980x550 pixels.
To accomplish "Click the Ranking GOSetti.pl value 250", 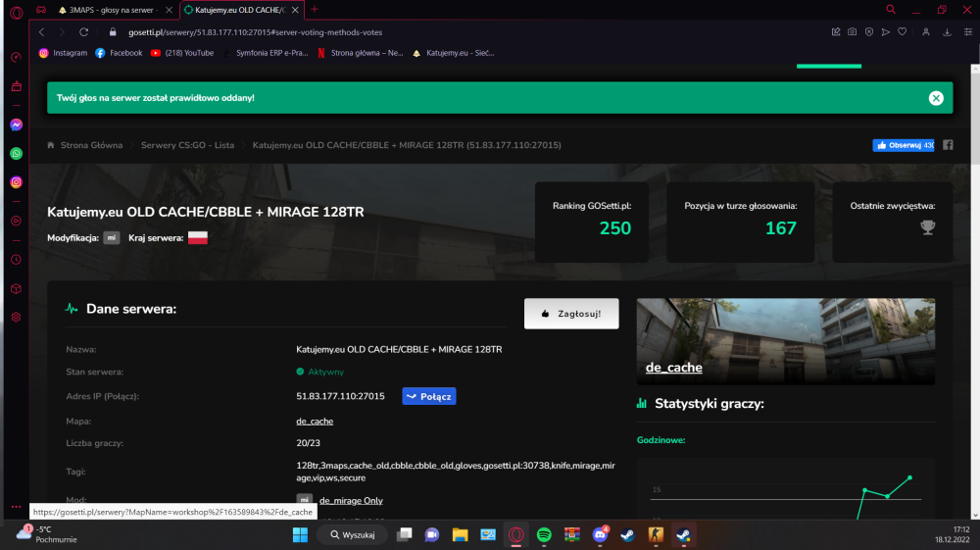I will [x=615, y=228].
